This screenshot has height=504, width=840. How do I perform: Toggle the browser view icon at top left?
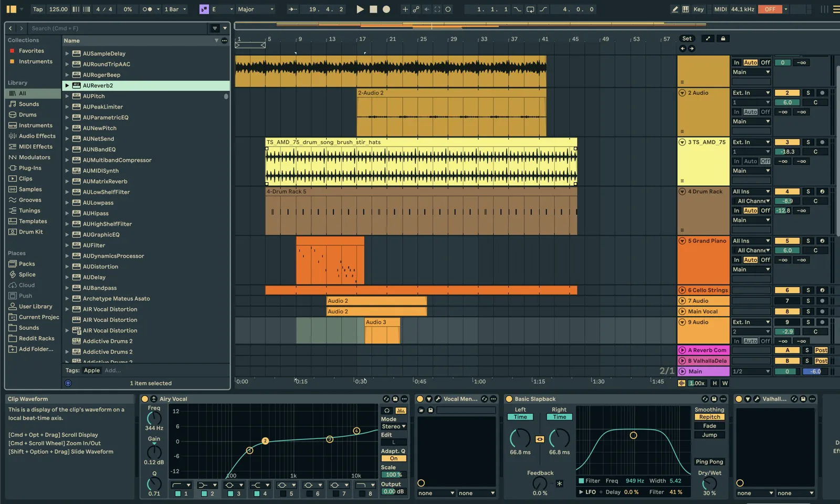tap(11, 9)
